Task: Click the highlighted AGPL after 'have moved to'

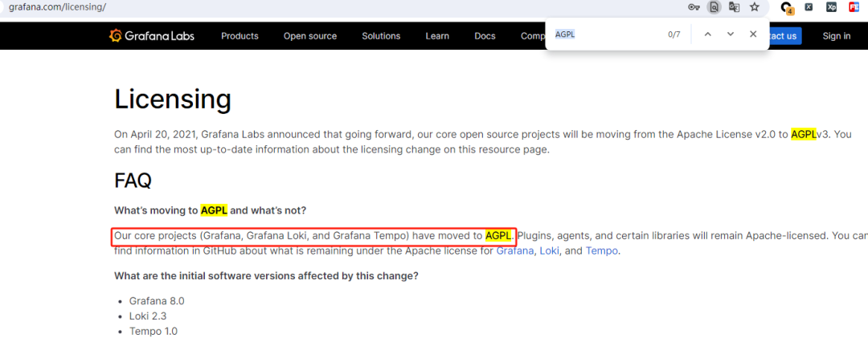Action: [x=498, y=236]
